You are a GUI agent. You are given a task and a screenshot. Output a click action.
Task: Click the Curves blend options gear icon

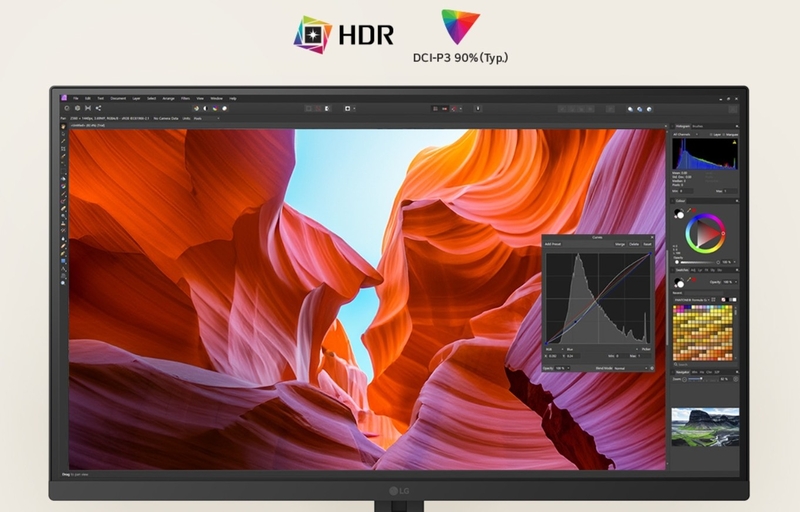click(x=652, y=368)
